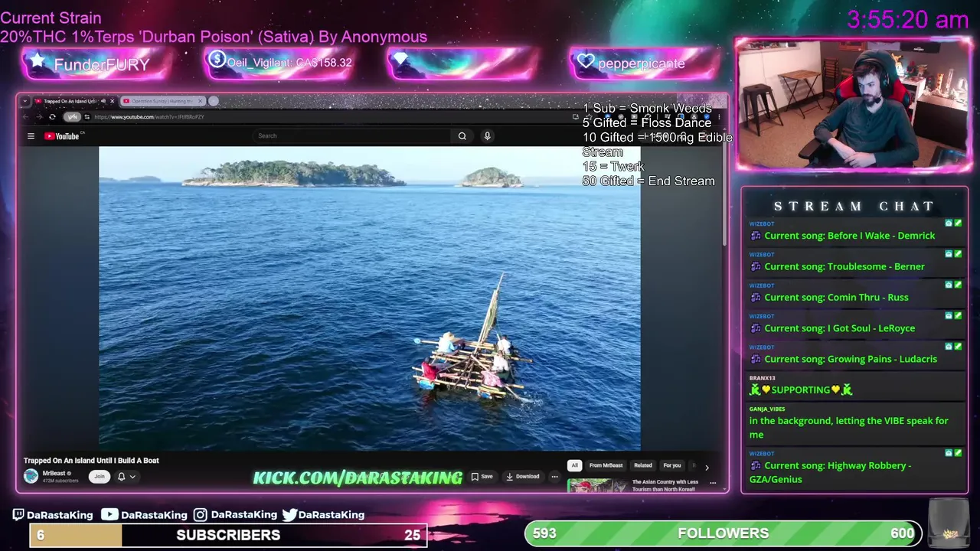Close the 'Trapped On An Island' browser tab
The image size is (980, 551).
[x=113, y=101]
